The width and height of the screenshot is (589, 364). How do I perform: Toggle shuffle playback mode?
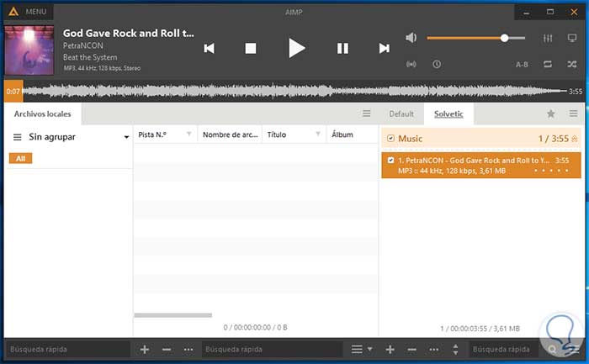pyautogui.click(x=572, y=64)
